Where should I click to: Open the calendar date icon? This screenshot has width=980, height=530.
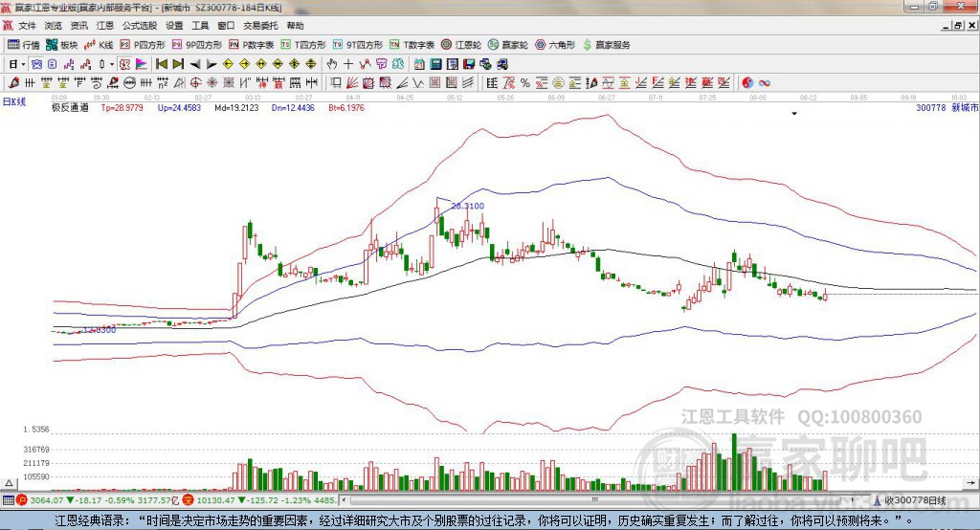pyautogui.click(x=419, y=64)
